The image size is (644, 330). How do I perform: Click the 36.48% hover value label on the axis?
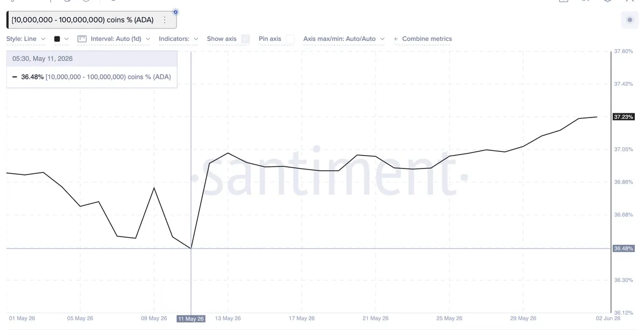(624, 248)
